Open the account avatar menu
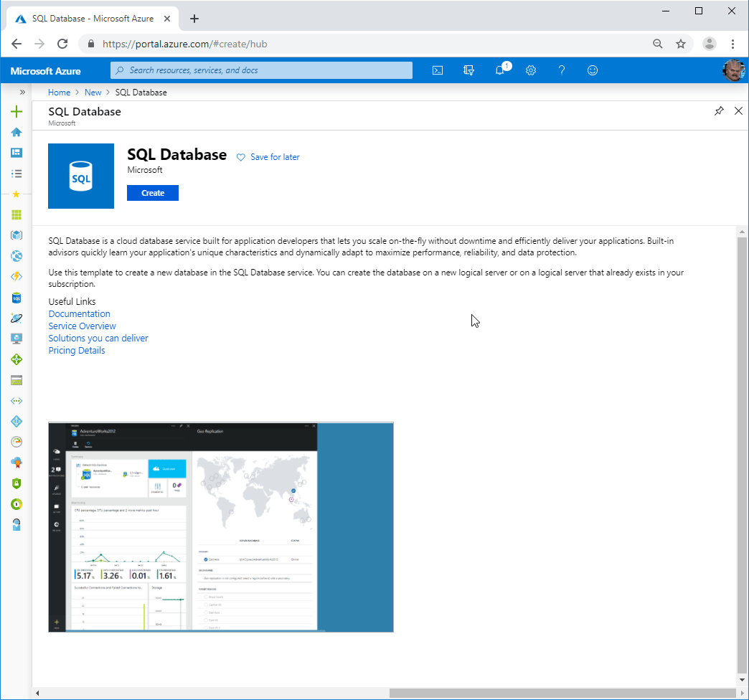This screenshot has width=749, height=700. (x=733, y=70)
